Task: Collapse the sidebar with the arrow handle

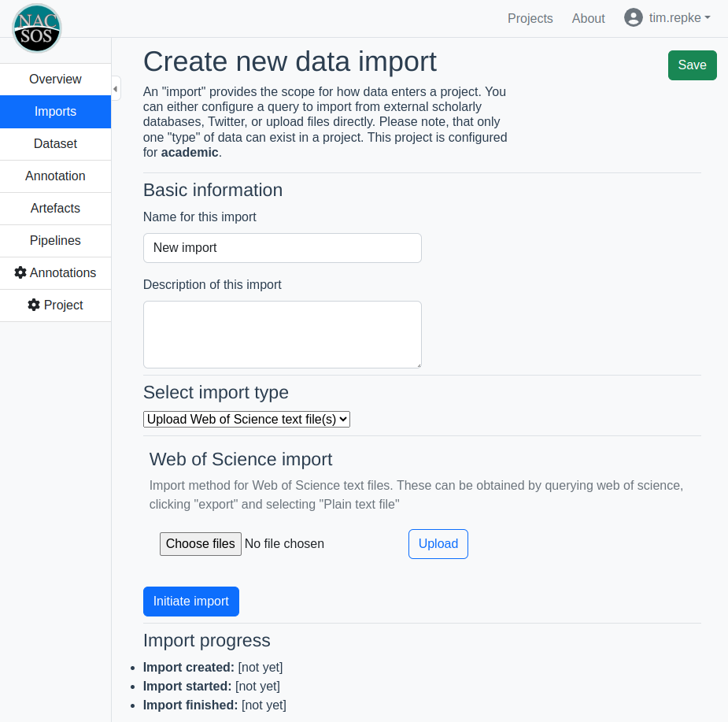Action: (x=116, y=89)
